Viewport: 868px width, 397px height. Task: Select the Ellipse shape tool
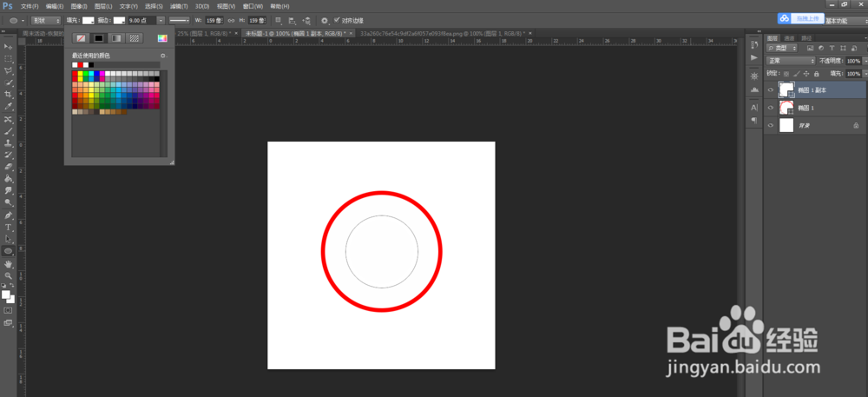click(9, 251)
